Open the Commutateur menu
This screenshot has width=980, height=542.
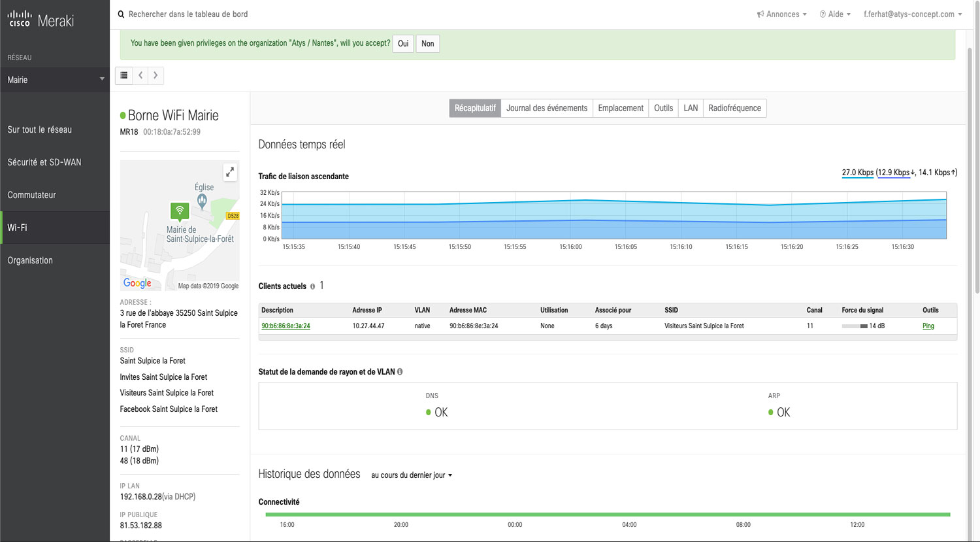click(x=55, y=195)
